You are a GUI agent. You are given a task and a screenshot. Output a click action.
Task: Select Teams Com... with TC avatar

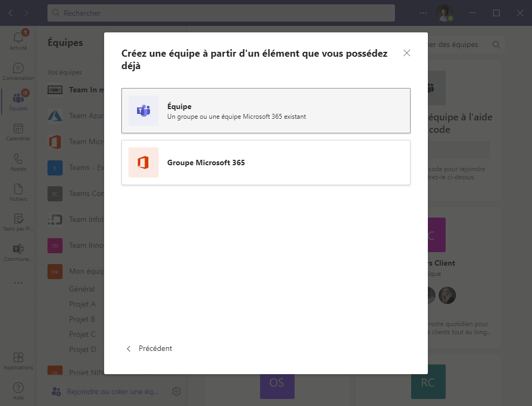click(76, 193)
